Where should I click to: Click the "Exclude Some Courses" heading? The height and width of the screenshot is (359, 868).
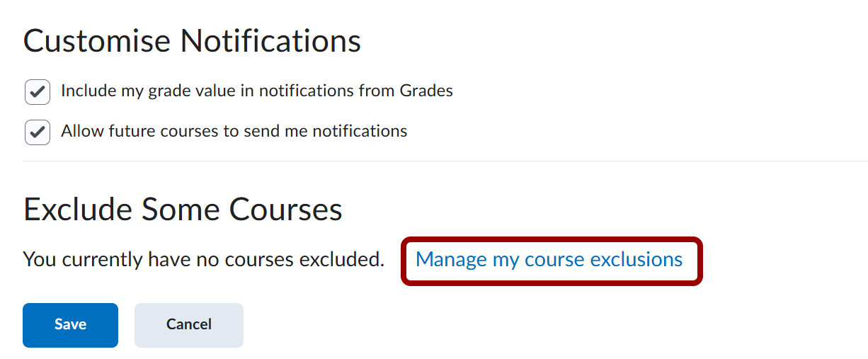pyautogui.click(x=183, y=210)
